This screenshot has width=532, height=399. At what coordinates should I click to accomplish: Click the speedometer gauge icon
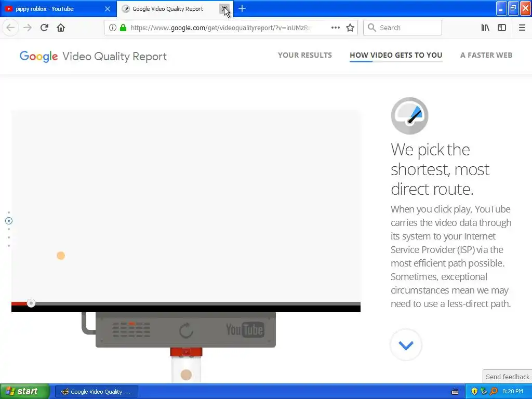(409, 116)
